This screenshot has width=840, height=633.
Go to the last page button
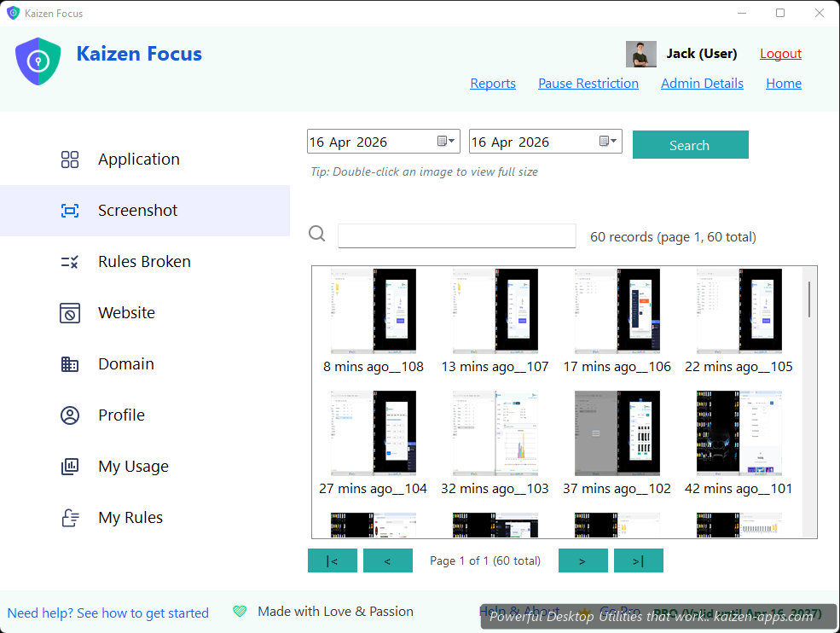tap(638, 560)
